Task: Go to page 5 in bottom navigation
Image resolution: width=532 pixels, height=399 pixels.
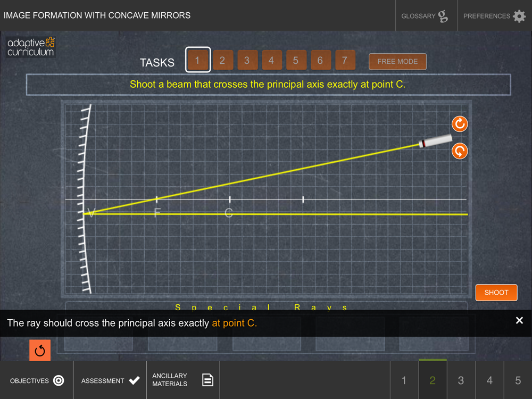Action: 518,380
